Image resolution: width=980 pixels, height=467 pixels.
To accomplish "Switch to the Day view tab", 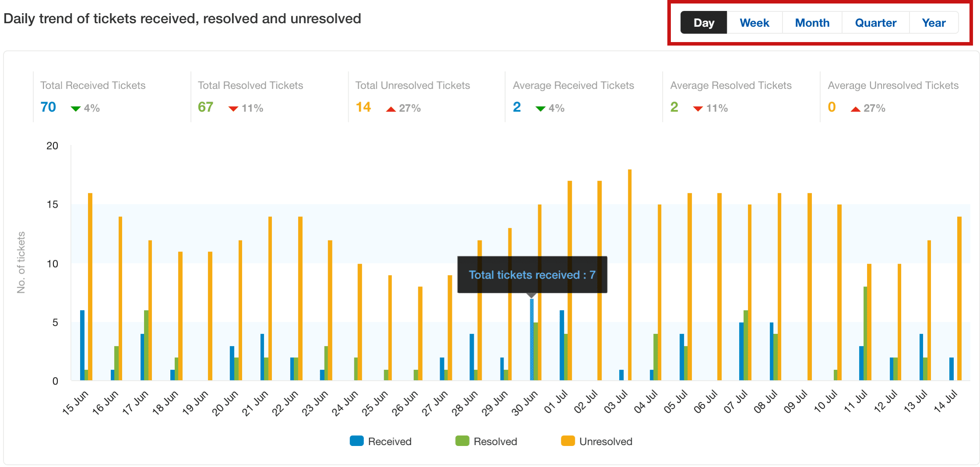I will click(x=704, y=22).
